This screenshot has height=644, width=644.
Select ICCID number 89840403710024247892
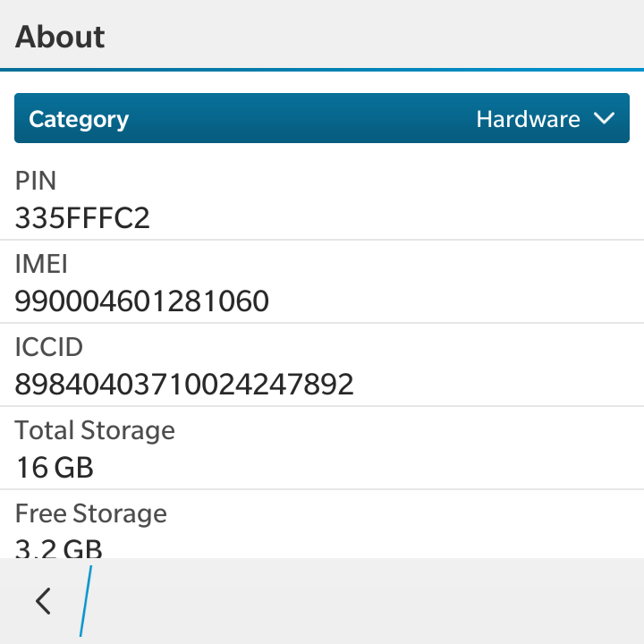[x=184, y=384]
